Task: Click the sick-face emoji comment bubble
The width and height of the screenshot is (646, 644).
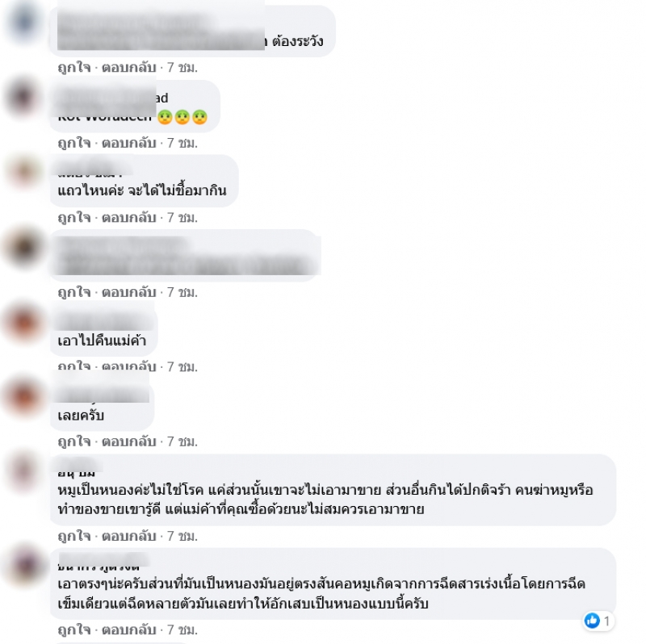Action: pos(135,107)
